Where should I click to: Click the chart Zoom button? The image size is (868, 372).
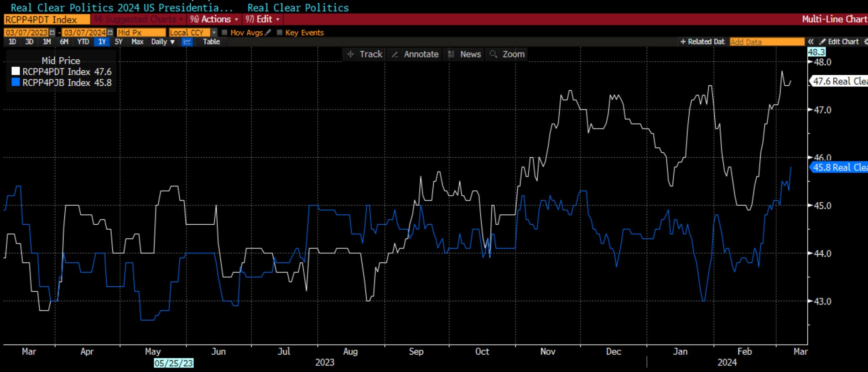tap(507, 54)
